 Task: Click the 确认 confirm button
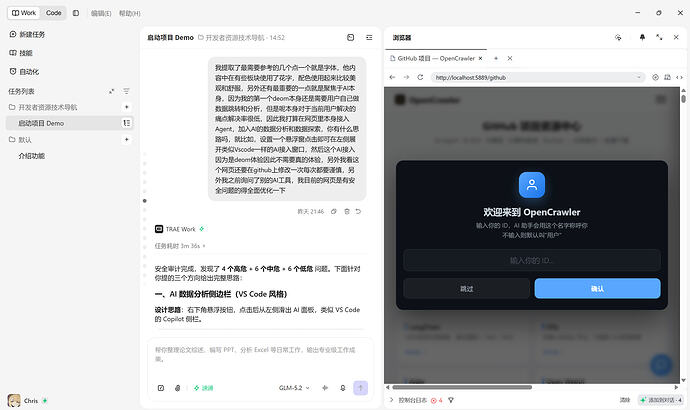(597, 289)
